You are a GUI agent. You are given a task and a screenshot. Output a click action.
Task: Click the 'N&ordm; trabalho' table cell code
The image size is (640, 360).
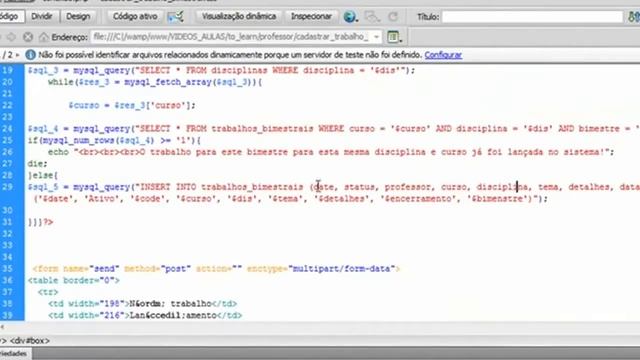pos(142,304)
